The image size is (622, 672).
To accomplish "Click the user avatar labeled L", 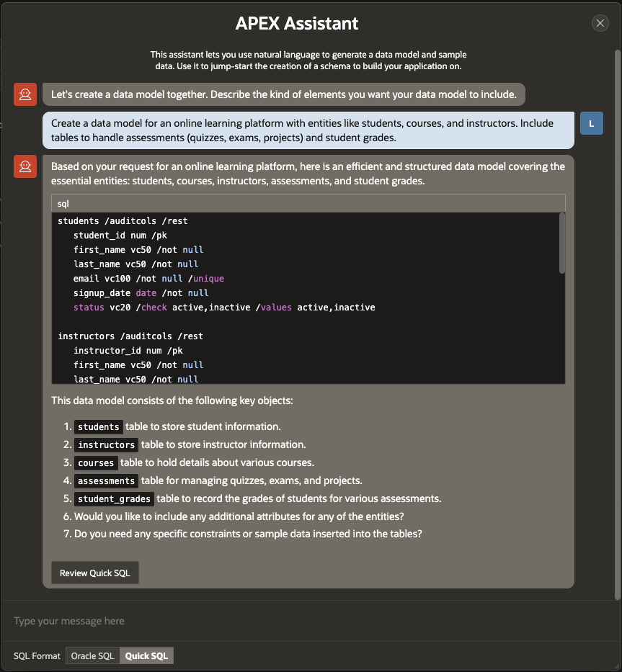I will coord(591,123).
